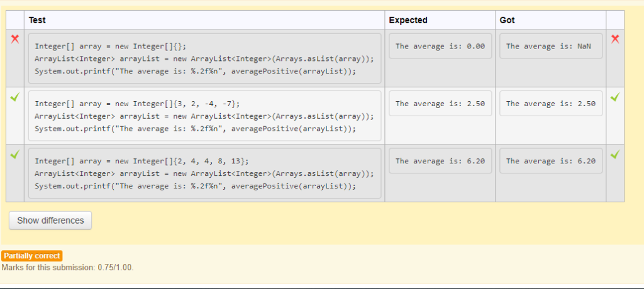Click the green check left of {2, 4, 4, 8, 13} test
The image size is (644, 289).
[15, 155]
